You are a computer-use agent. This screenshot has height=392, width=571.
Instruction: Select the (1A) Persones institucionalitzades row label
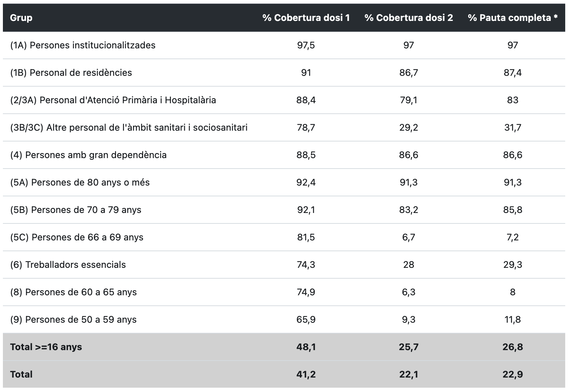(x=83, y=45)
